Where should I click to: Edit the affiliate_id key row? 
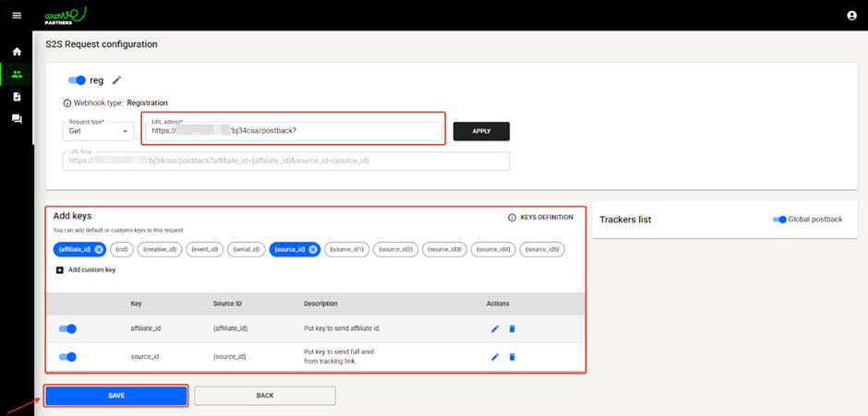495,329
